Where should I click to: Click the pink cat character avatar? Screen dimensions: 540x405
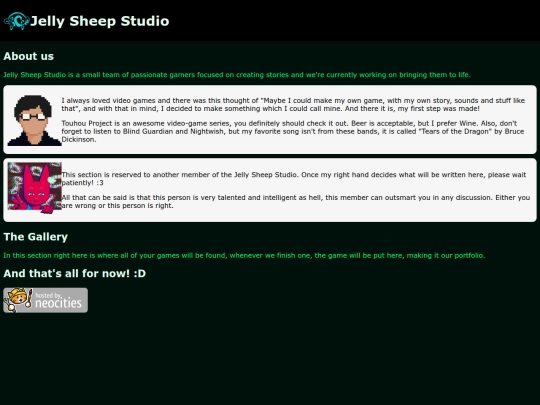pos(34,188)
